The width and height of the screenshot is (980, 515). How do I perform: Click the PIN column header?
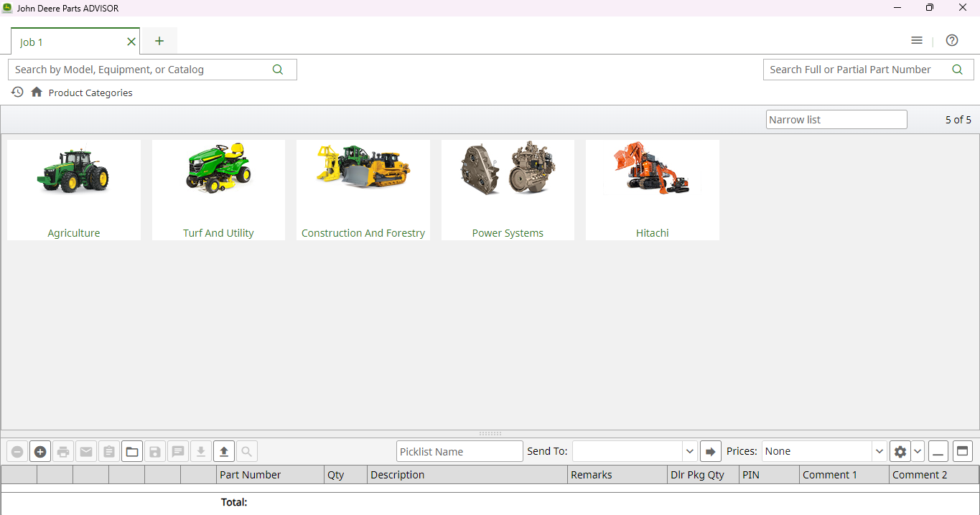click(x=769, y=475)
